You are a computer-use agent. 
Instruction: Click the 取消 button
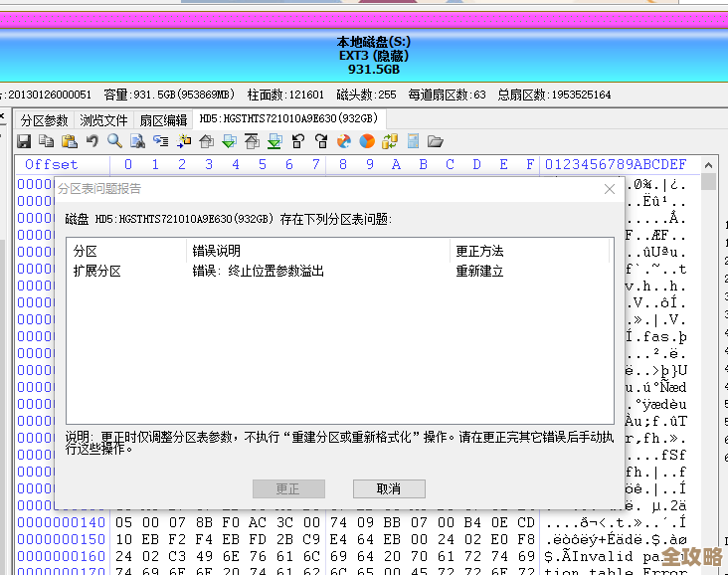tap(389, 488)
